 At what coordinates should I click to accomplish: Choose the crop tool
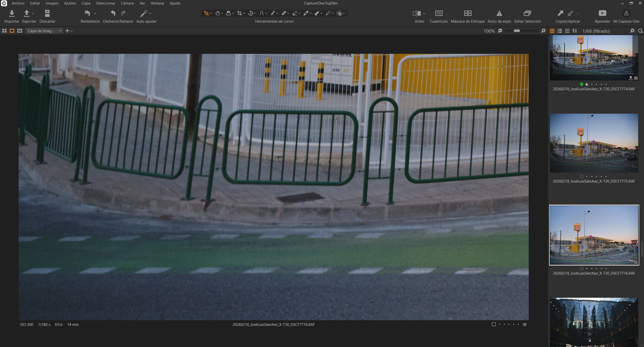click(x=239, y=13)
